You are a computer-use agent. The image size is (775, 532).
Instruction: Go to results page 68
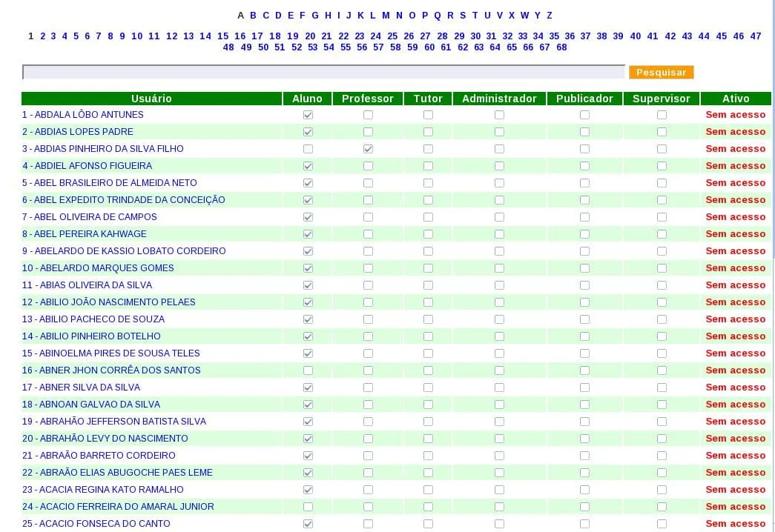click(x=561, y=47)
